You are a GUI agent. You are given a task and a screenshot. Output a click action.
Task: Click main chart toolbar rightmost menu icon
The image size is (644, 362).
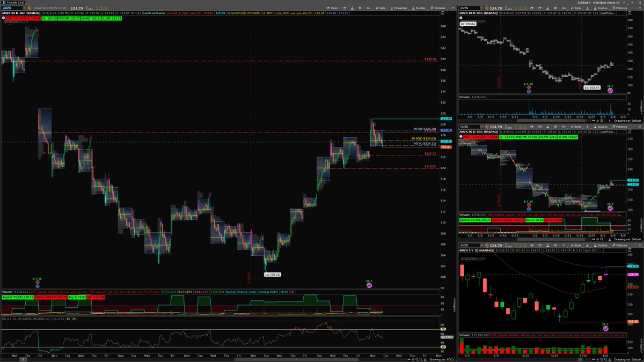coord(452,8)
